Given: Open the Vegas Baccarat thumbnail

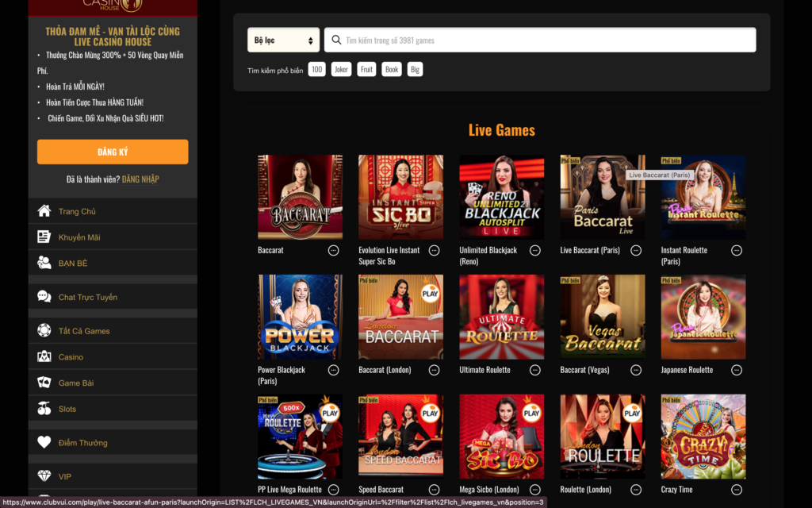Looking at the screenshot, I should 603,317.
